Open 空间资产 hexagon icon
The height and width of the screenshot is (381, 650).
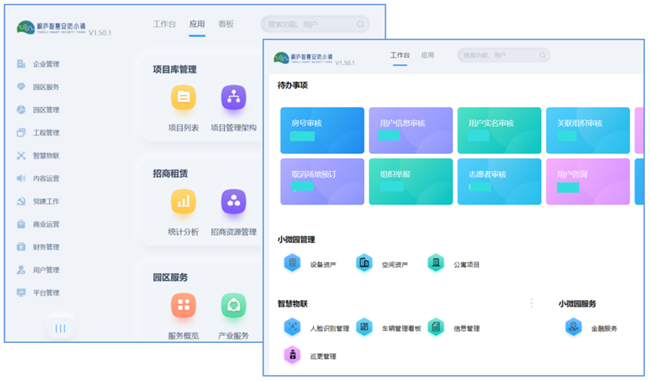364,263
